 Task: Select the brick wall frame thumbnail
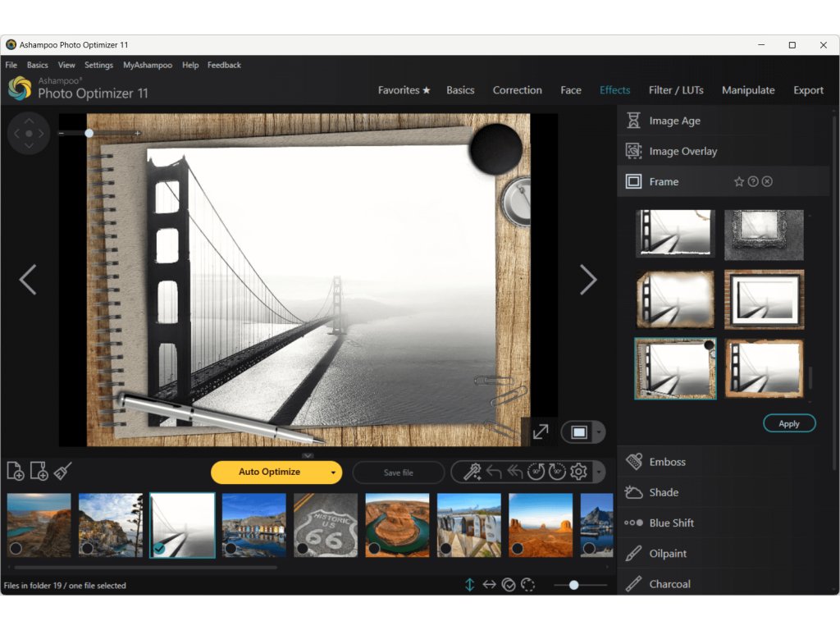click(x=764, y=299)
